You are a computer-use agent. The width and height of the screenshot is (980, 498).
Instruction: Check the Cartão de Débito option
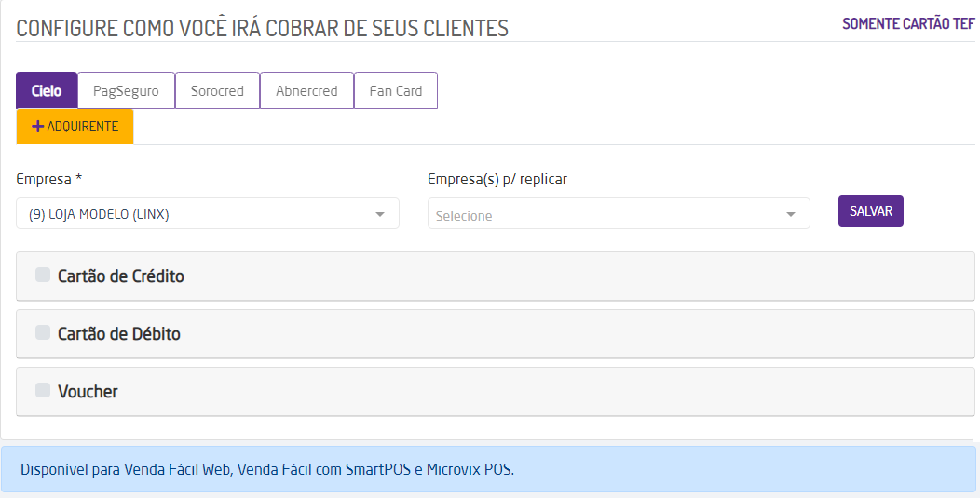43,332
